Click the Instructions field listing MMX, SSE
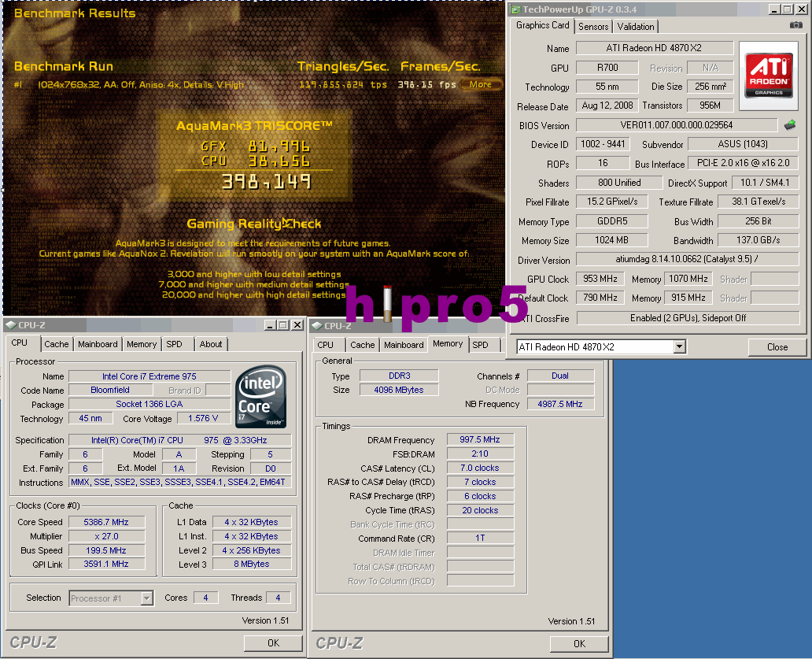The width and height of the screenshot is (812, 659). 179,482
